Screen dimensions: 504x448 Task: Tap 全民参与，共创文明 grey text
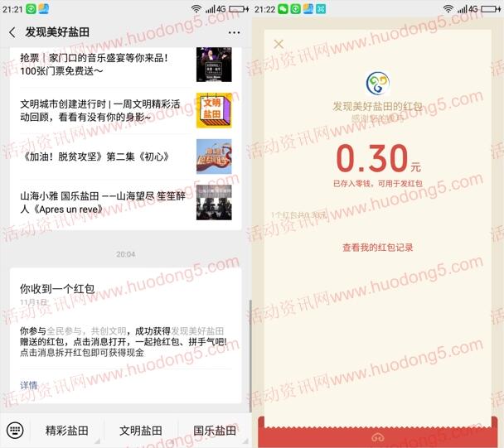[86, 330]
